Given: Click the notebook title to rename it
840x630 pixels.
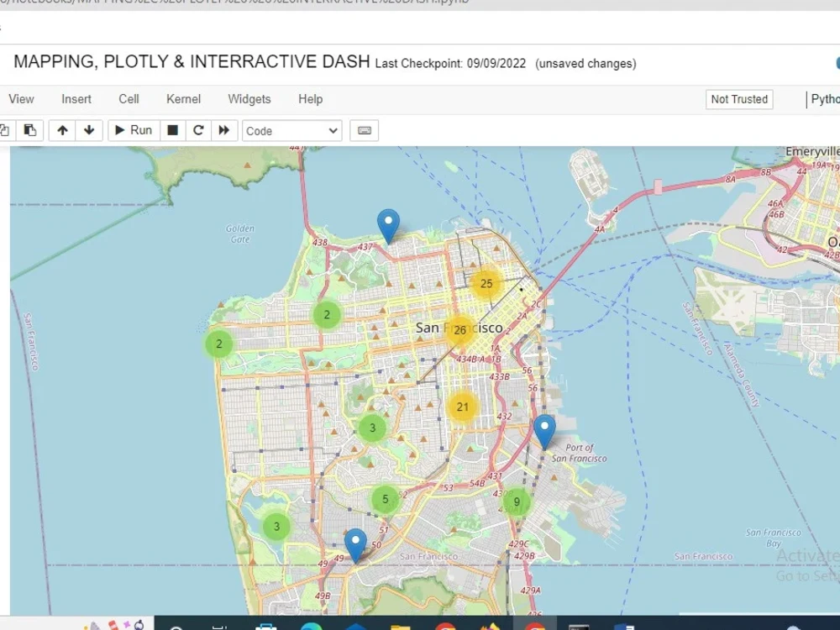Looking at the screenshot, I should pyautogui.click(x=191, y=61).
